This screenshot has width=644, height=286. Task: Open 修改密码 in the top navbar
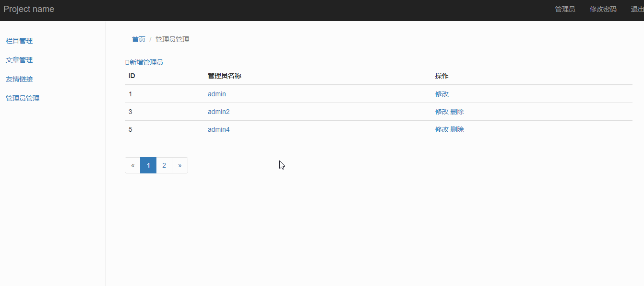(603, 9)
